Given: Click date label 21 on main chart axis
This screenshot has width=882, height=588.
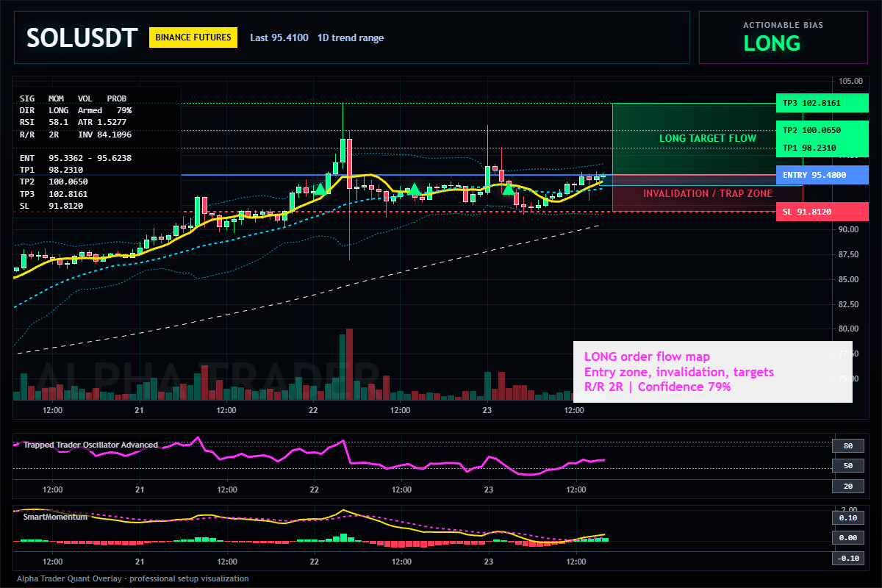Looking at the screenshot, I should point(140,410).
